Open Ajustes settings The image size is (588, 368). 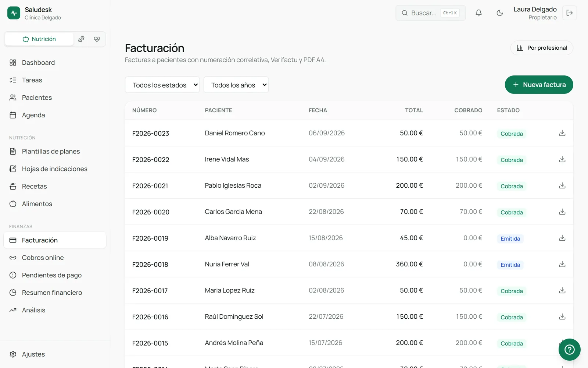(55, 354)
